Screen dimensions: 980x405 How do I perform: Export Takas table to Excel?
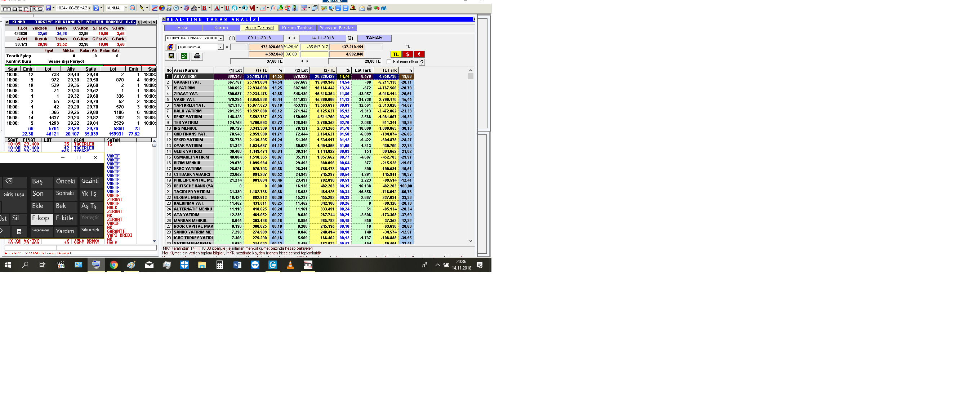184,56
